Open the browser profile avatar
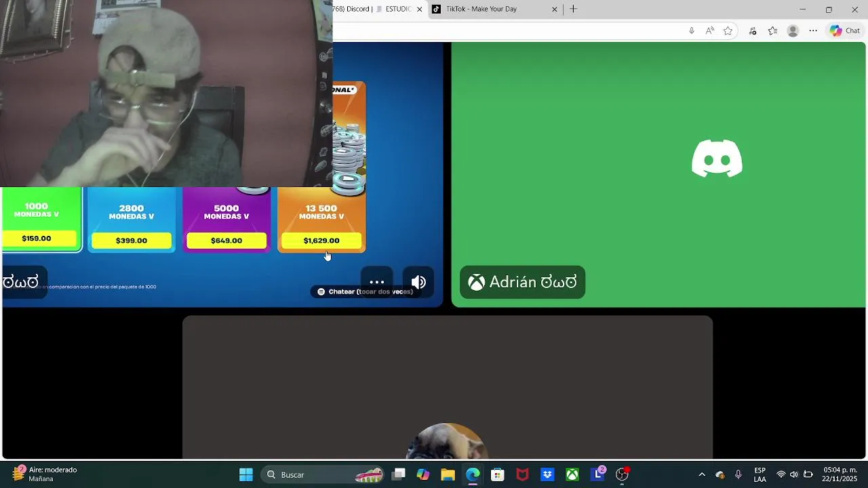The image size is (868, 488). click(x=793, y=30)
